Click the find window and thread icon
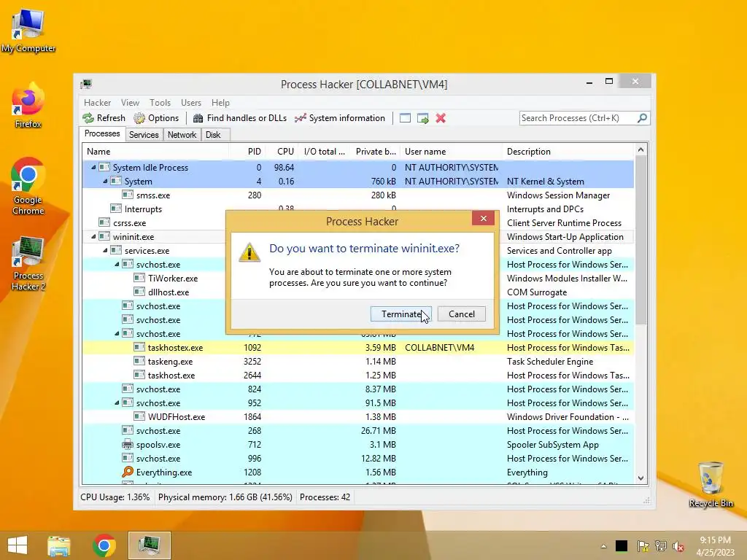 [422, 118]
